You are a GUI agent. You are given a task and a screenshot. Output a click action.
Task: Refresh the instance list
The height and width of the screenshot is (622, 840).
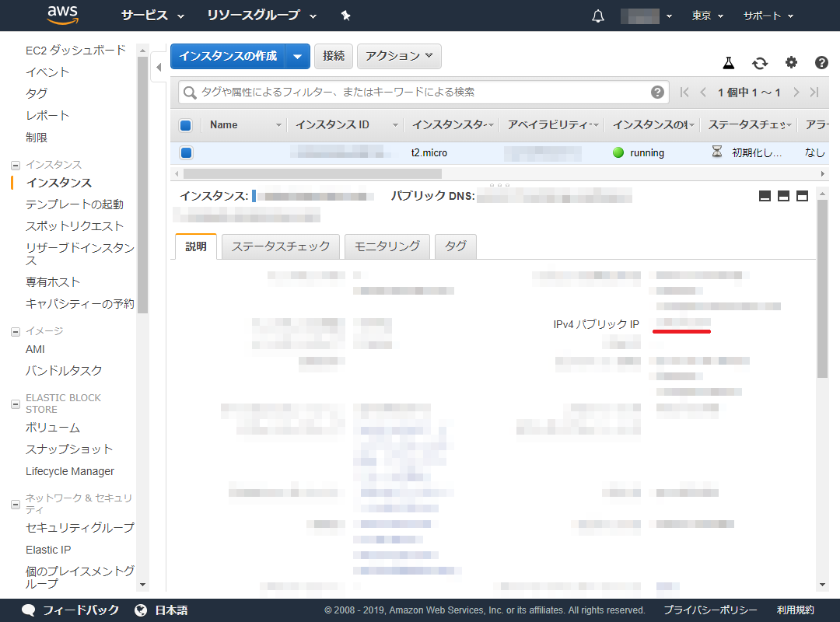point(760,63)
